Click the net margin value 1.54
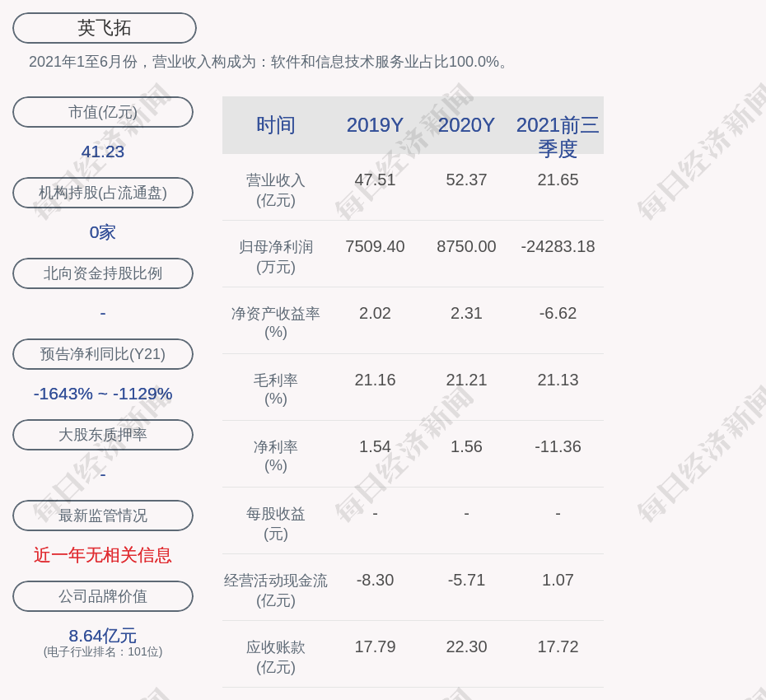The height and width of the screenshot is (700, 766). [x=376, y=446]
